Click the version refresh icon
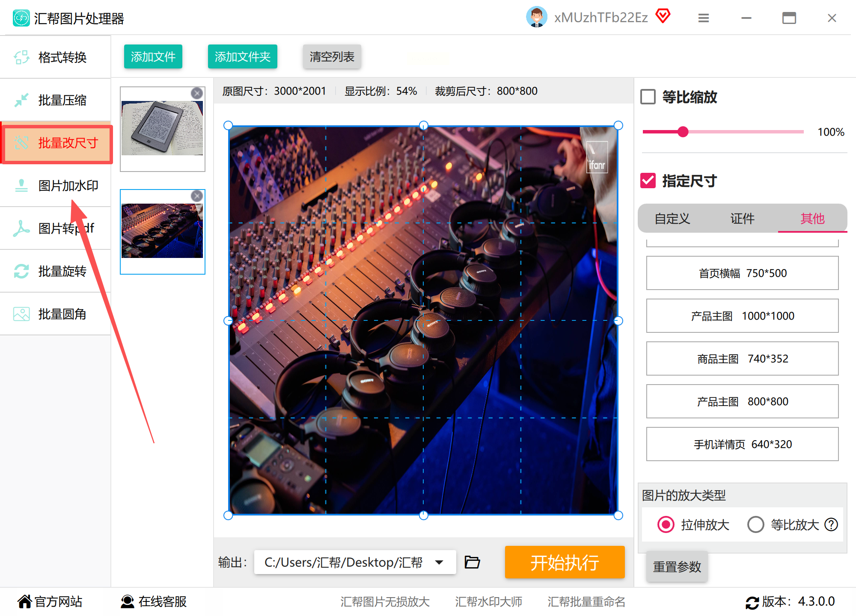856x616 pixels. (x=752, y=602)
